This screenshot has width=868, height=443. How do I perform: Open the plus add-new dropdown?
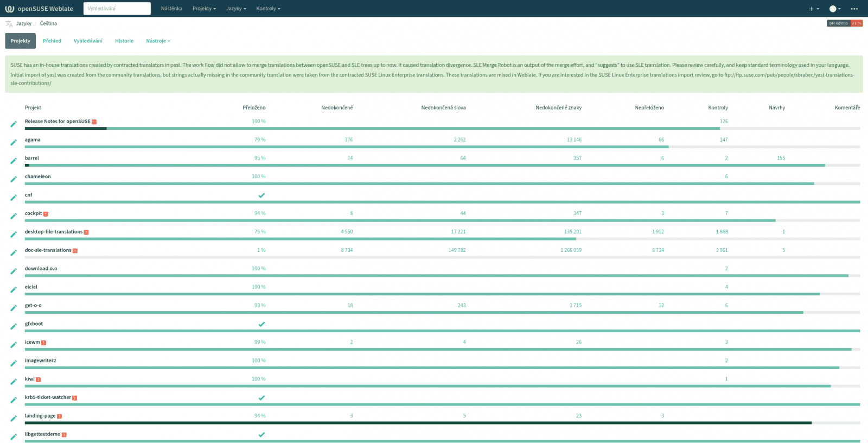coord(814,9)
